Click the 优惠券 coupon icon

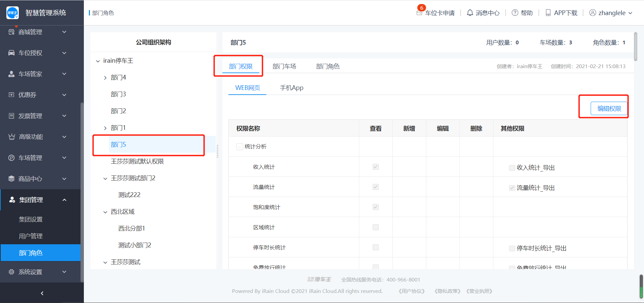11,95
